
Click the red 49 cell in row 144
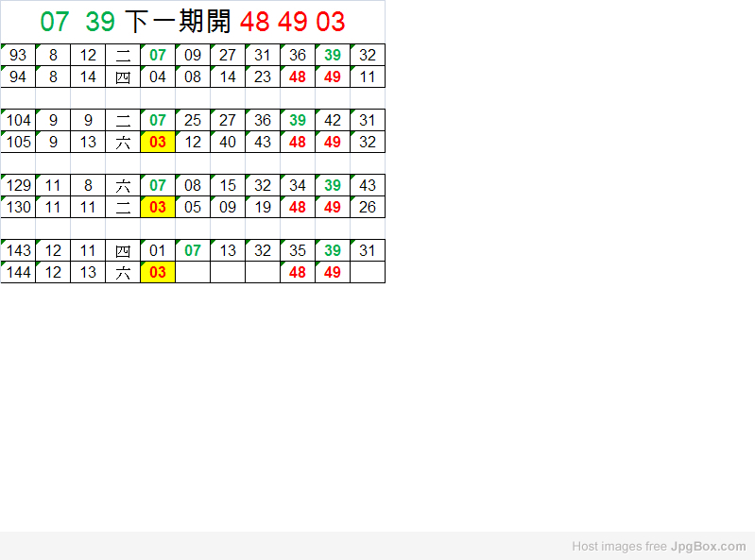[x=333, y=273]
